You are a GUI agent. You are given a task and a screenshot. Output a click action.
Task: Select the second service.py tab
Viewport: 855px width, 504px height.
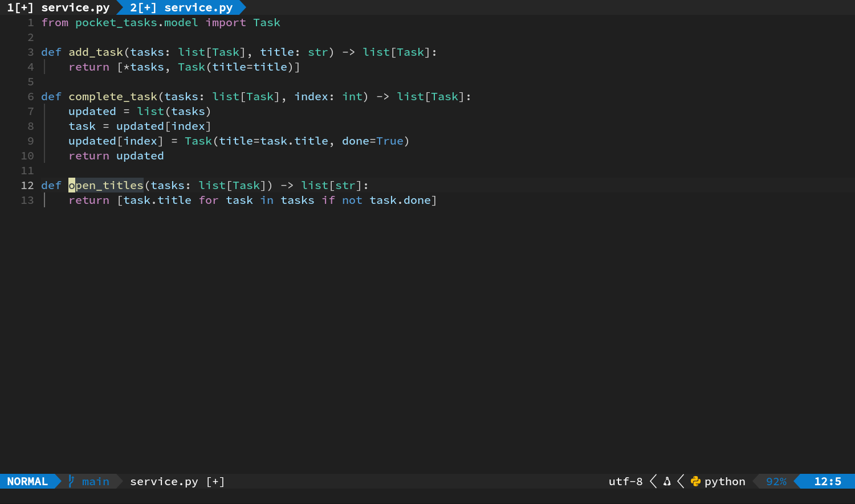click(181, 7)
